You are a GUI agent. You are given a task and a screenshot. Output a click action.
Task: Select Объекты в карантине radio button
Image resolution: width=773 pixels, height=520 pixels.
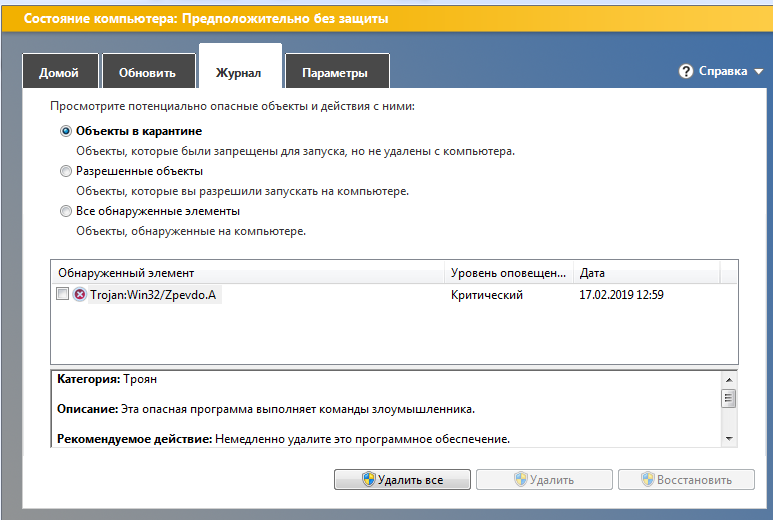pyautogui.click(x=66, y=131)
